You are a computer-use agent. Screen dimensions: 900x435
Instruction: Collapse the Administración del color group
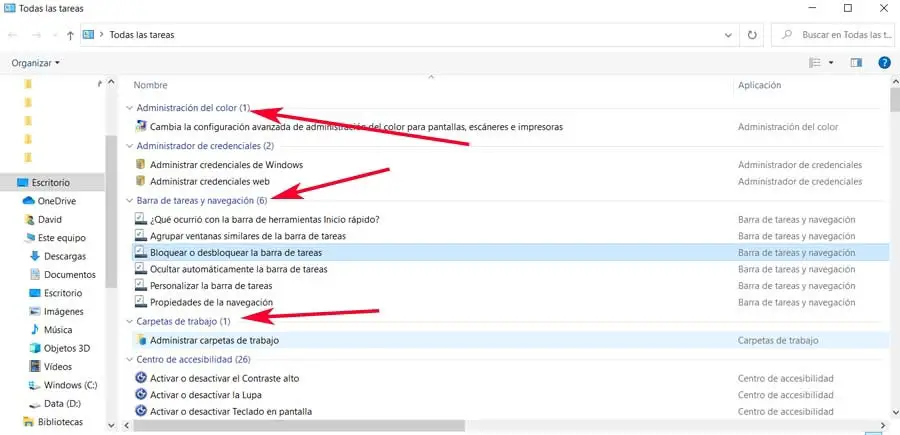coord(130,107)
